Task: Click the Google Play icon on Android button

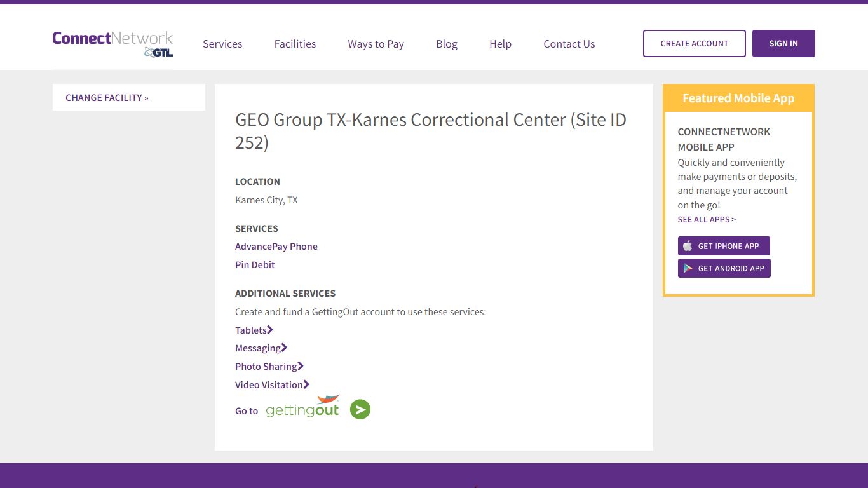Action: (688, 268)
